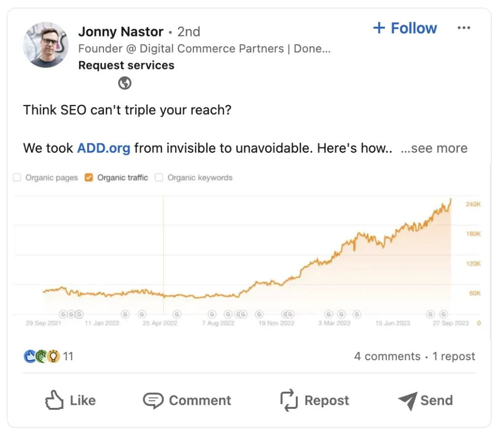
Task: Click the Repost arrows icon
Action: pos(288,400)
